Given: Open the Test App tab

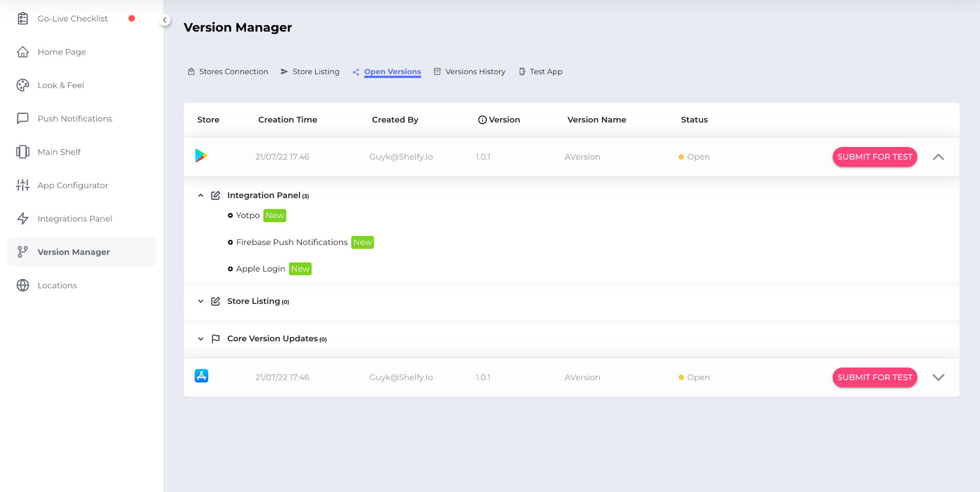Looking at the screenshot, I should (x=546, y=72).
